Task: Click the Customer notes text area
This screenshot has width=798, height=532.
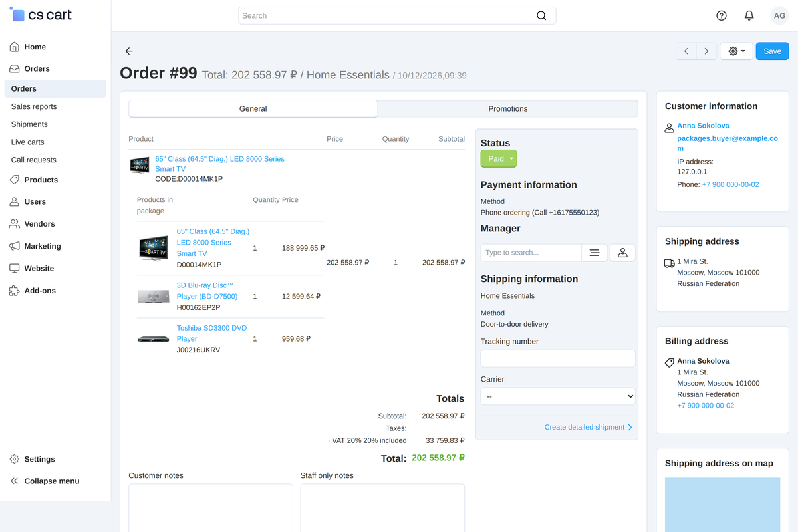Action: (211, 507)
